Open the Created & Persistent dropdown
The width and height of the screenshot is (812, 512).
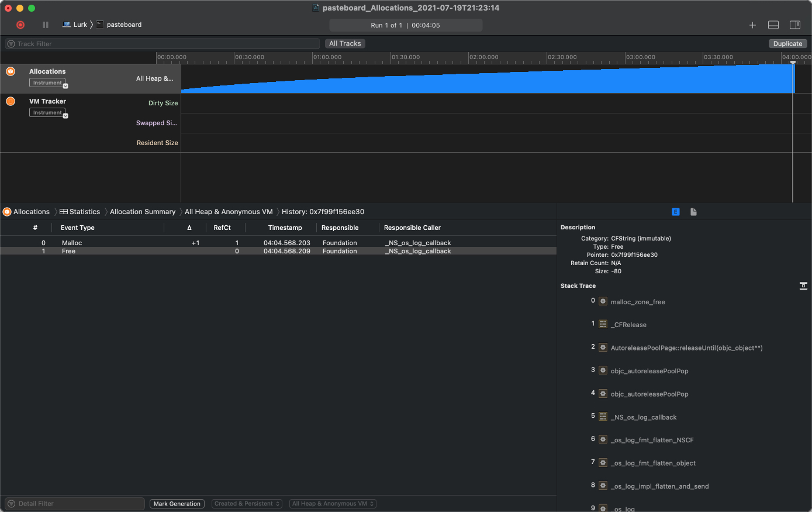247,504
